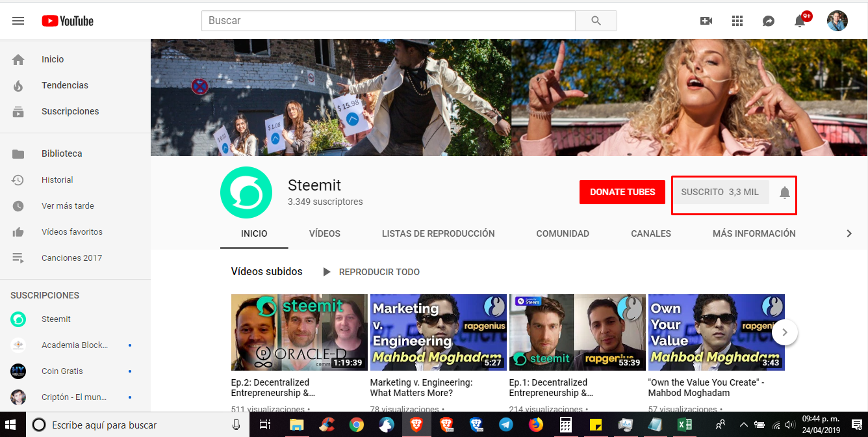Click the DONATE TUBES button
The height and width of the screenshot is (437, 868).
622,192
